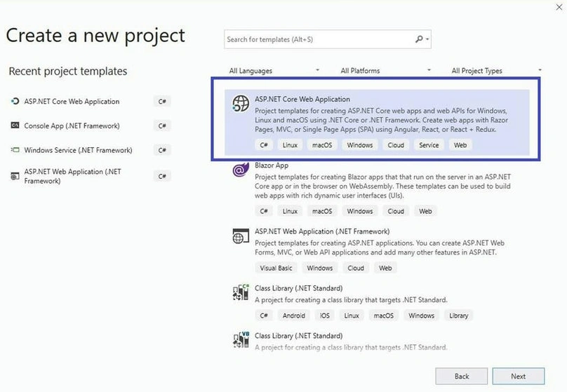Viewport: 567px width, 392px height.
Task: Open the All Project Types filter dropdown
Action: click(497, 70)
